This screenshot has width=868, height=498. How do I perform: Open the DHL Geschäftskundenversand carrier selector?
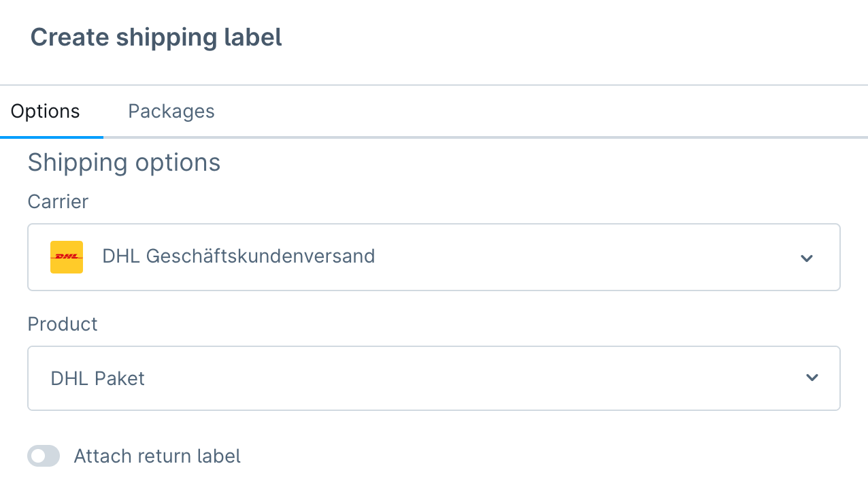pos(434,257)
